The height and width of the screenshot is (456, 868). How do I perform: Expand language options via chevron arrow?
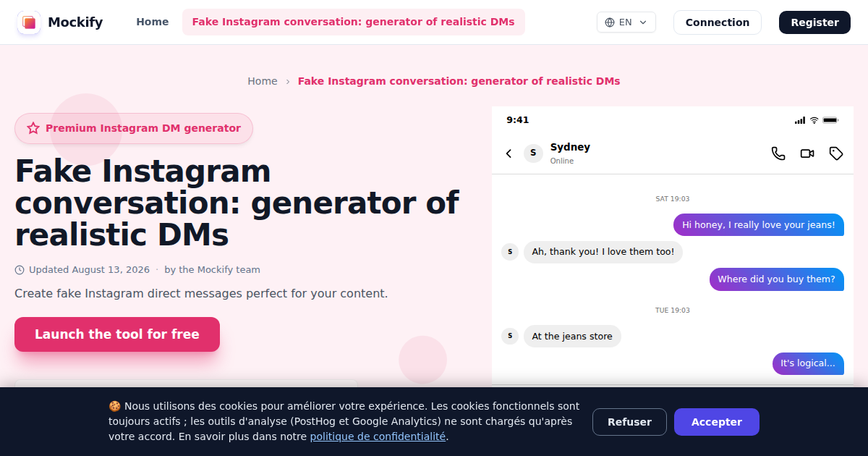point(643,22)
